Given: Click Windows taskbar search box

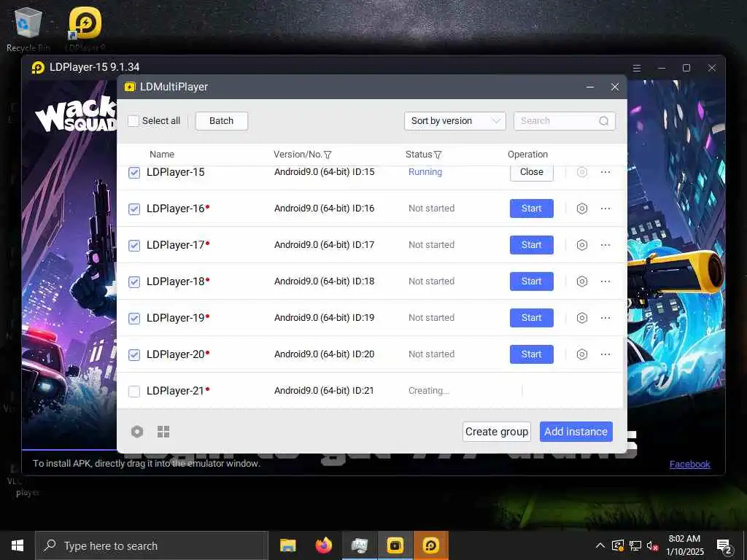Looking at the screenshot, I should pos(152,545).
